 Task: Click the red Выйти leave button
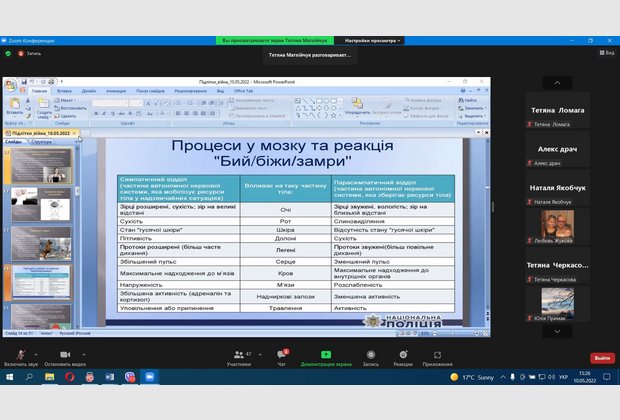[x=602, y=358]
